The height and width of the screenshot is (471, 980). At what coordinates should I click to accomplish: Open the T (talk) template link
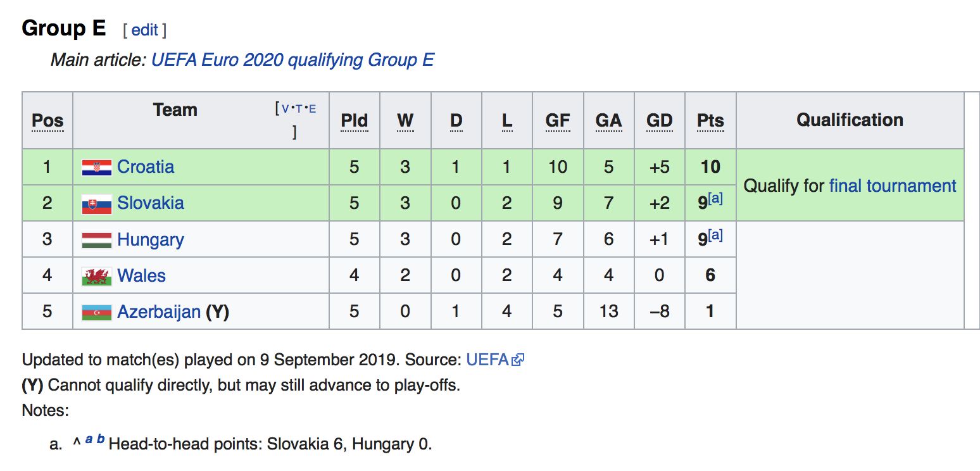[298, 109]
